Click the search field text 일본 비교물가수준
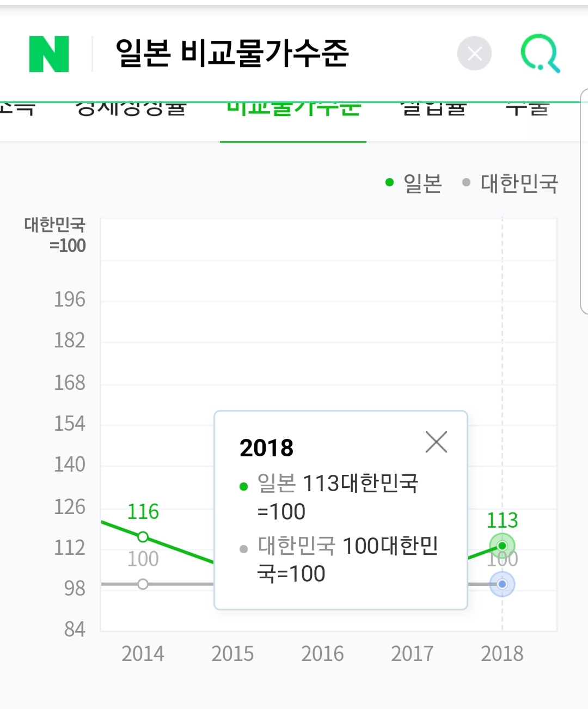 [x=232, y=53]
